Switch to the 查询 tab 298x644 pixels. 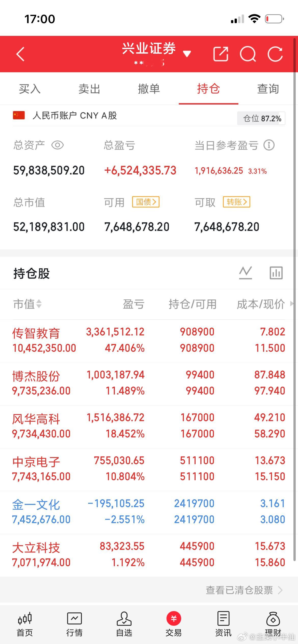coord(268,89)
